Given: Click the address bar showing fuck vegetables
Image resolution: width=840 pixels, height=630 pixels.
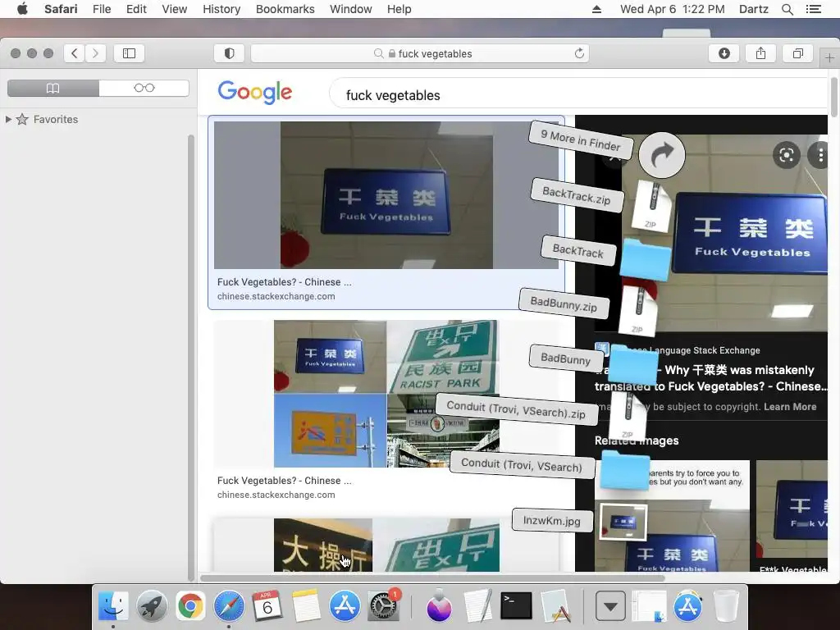Looking at the screenshot, I should [x=420, y=53].
